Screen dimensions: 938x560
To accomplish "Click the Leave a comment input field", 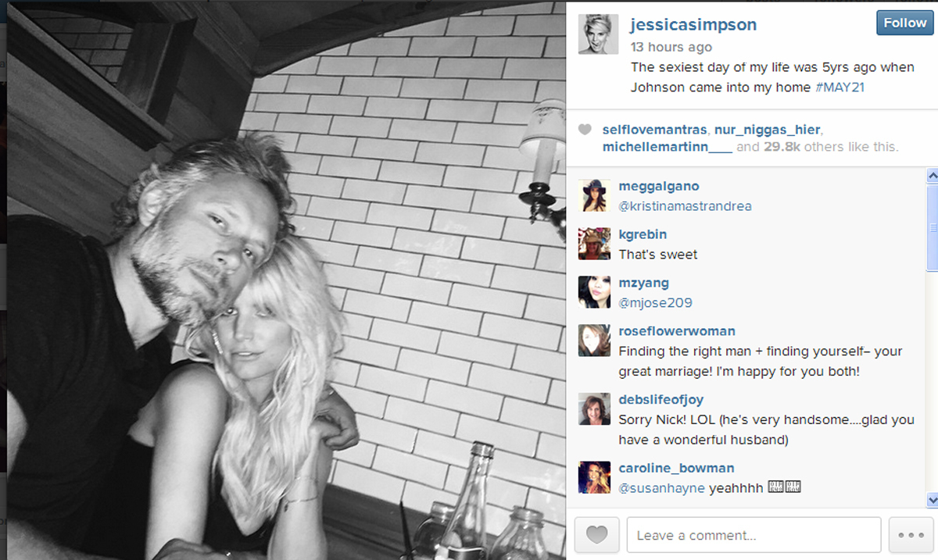I will click(x=754, y=535).
